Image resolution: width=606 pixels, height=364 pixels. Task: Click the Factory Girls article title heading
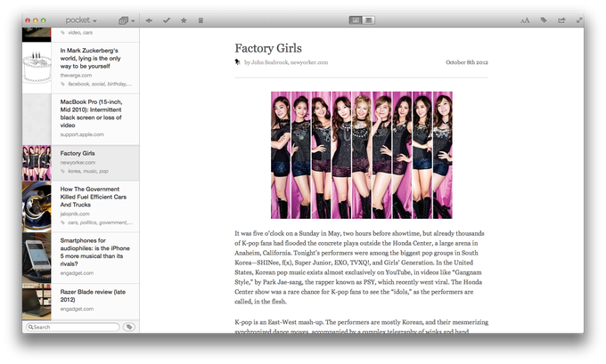(x=268, y=48)
